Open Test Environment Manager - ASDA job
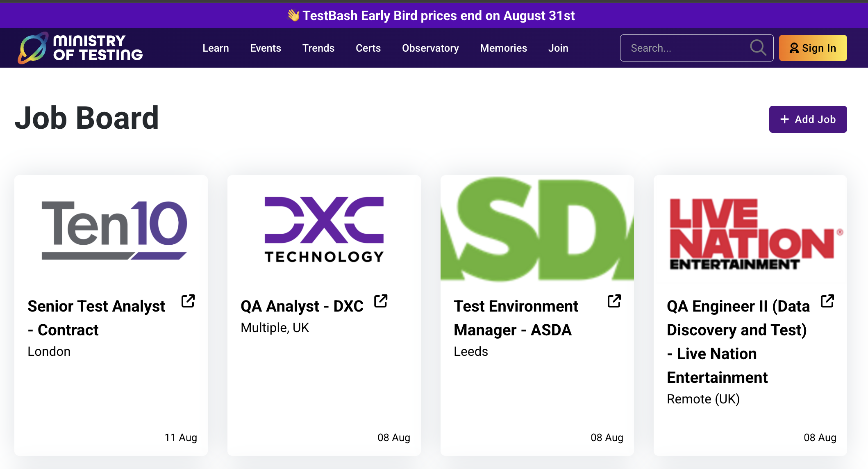The height and width of the screenshot is (469, 868). (x=516, y=318)
